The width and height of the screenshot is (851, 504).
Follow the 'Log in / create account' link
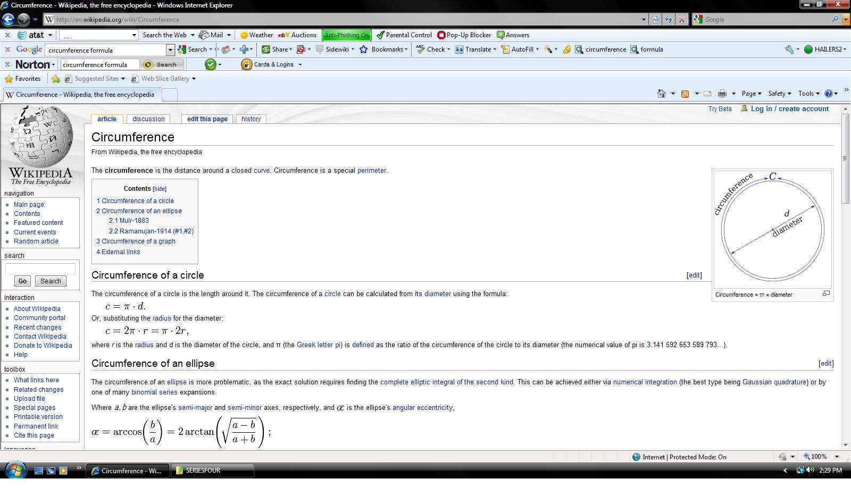(789, 109)
